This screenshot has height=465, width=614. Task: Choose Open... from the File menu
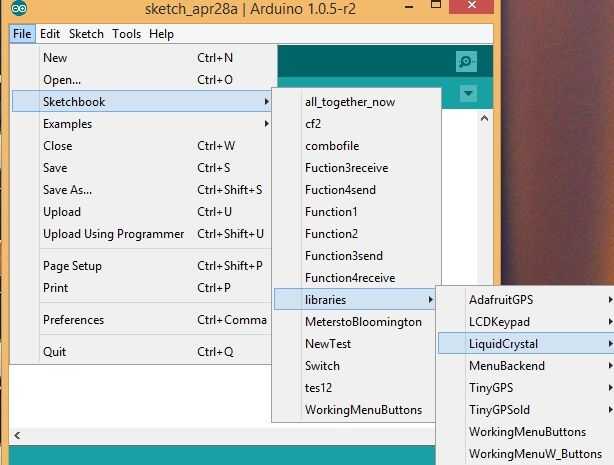142,80
